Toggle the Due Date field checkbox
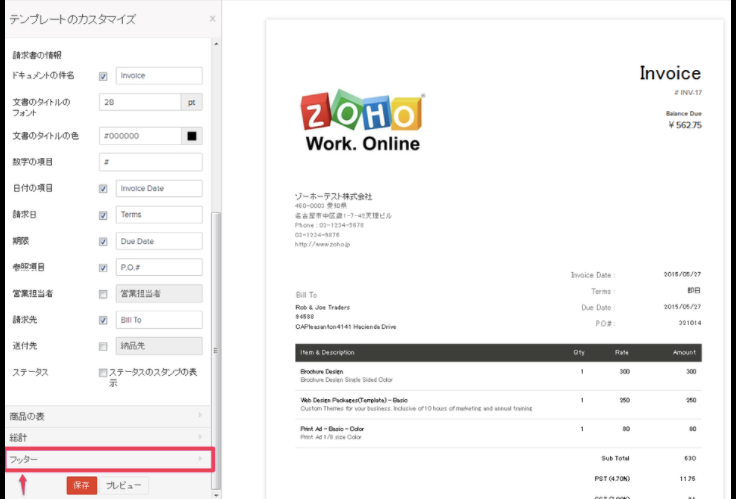 pos(103,242)
